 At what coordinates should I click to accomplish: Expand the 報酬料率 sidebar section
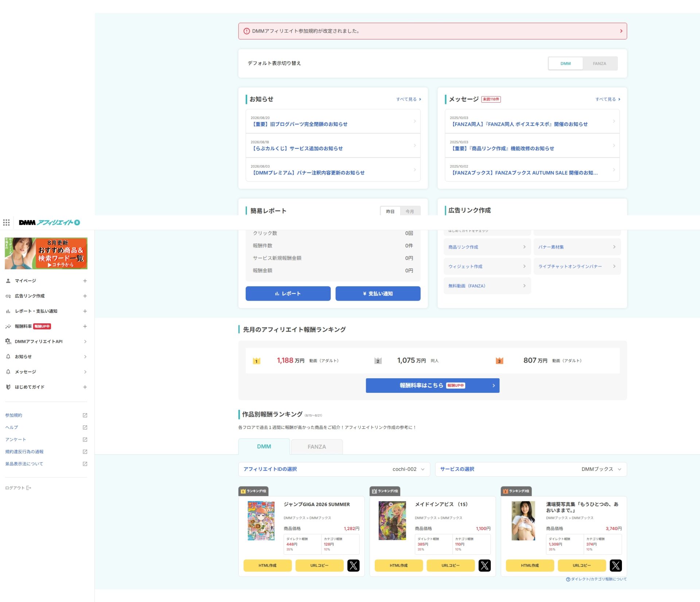click(85, 327)
